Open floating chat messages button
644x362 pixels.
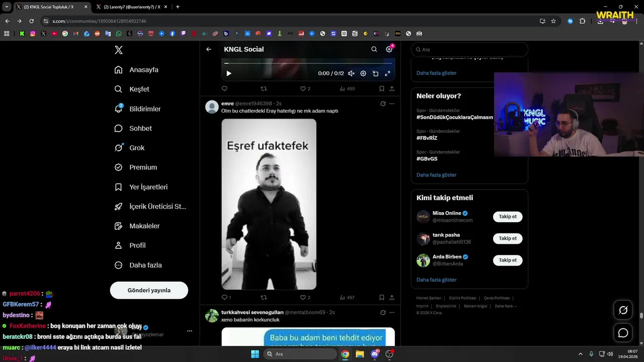[x=623, y=333]
